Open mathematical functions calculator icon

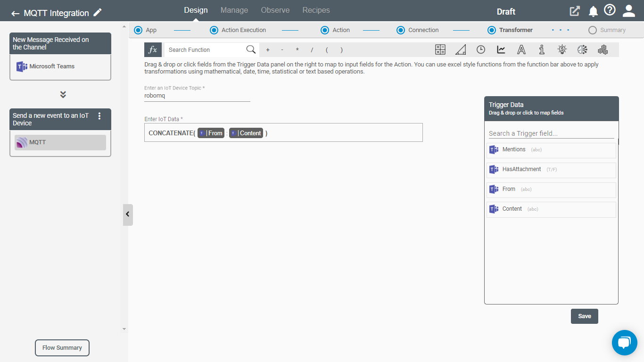point(440,49)
